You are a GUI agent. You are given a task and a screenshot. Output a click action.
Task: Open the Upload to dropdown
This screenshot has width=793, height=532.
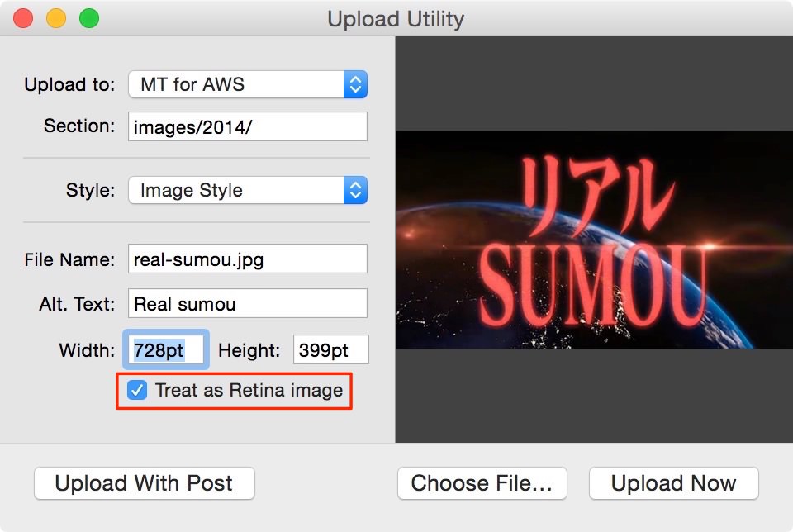click(x=248, y=84)
